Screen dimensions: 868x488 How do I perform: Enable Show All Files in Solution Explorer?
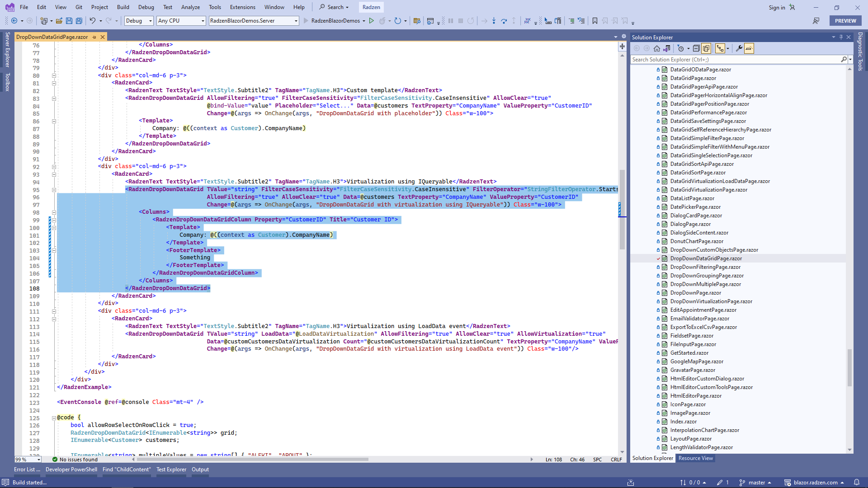pos(706,48)
